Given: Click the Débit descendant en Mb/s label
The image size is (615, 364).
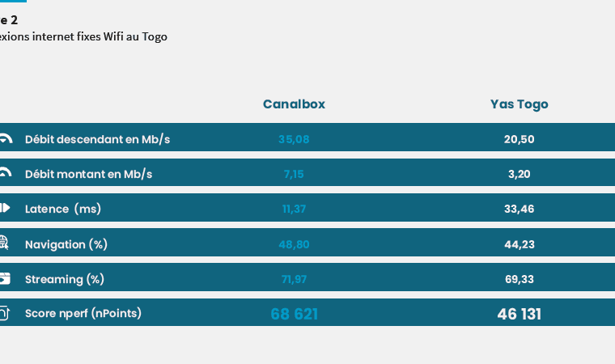Looking at the screenshot, I should tap(97, 139).
